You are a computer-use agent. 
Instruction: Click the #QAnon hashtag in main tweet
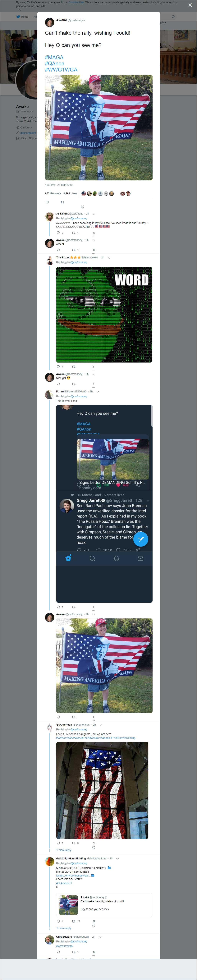click(54, 63)
